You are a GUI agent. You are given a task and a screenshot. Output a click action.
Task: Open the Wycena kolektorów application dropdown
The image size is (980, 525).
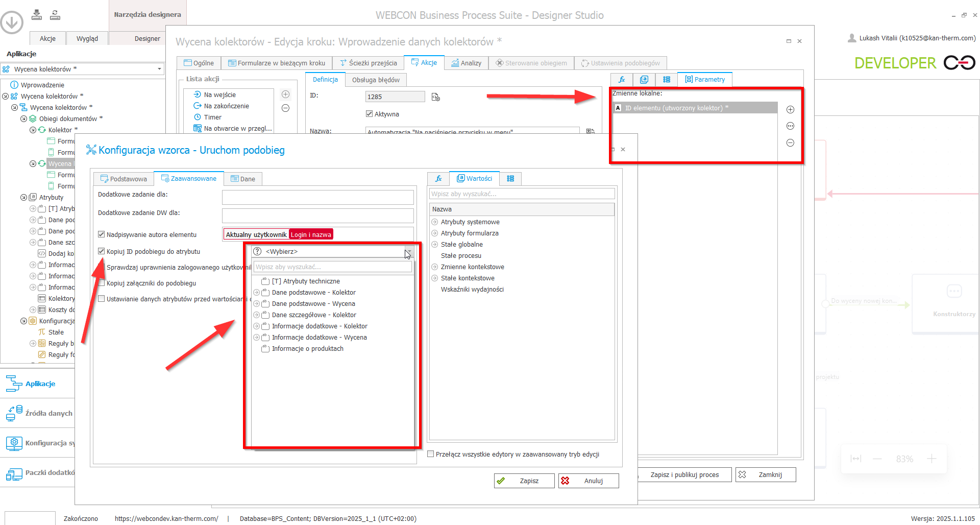click(x=159, y=69)
